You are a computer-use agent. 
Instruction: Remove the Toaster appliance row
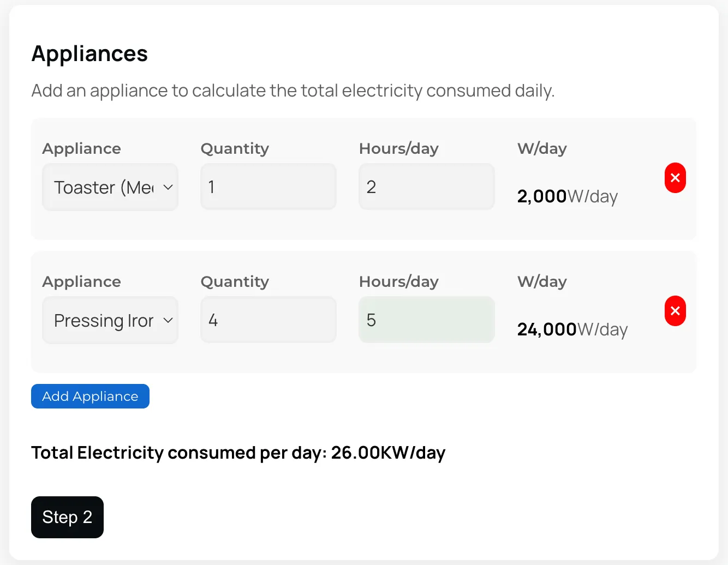coord(675,178)
